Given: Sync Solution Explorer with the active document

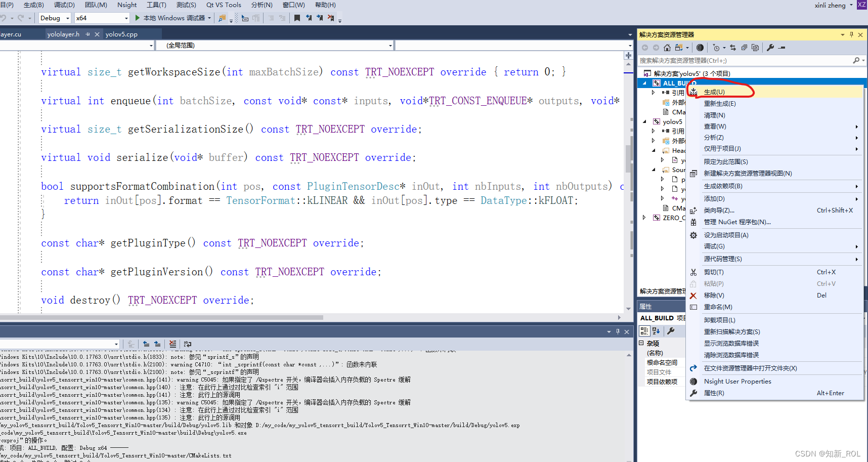Looking at the screenshot, I should pyautogui.click(x=733, y=47).
